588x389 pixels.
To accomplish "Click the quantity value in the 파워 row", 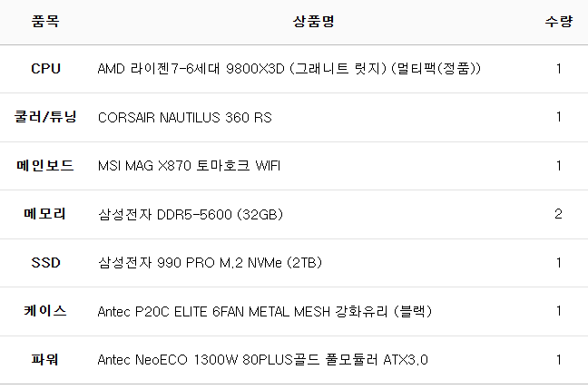I will coord(558,360).
